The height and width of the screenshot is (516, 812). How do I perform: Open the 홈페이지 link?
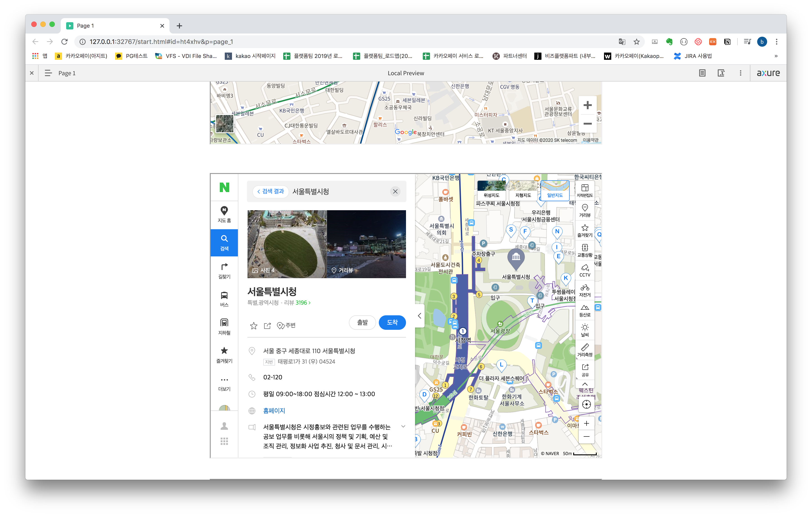pos(274,410)
